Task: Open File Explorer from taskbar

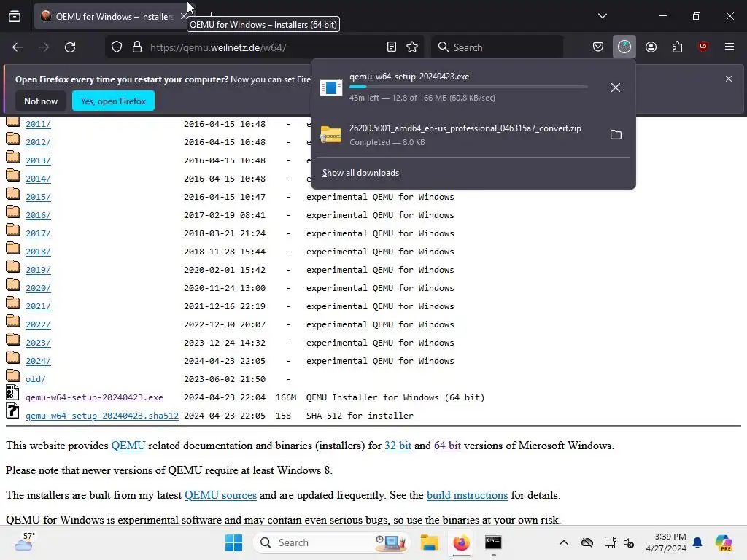Action: click(x=429, y=542)
